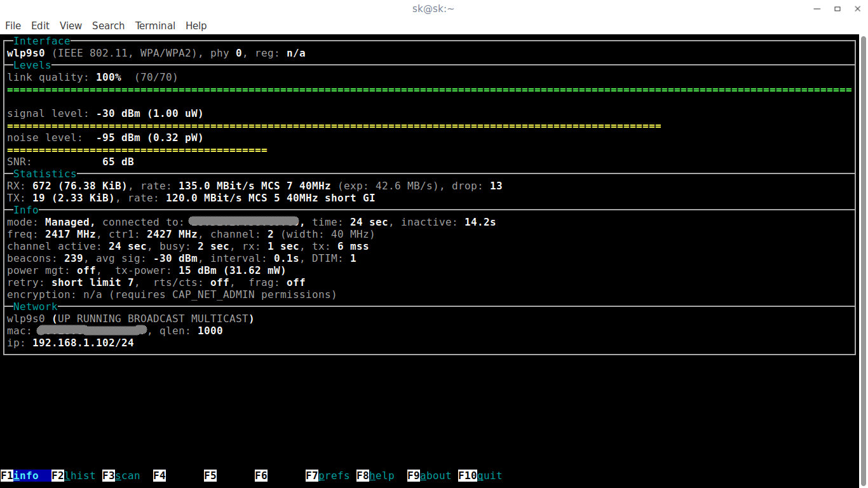The width and height of the screenshot is (868, 488).
Task: Click the signal level -30 dBm (1.00 uW) value
Action: (150, 114)
